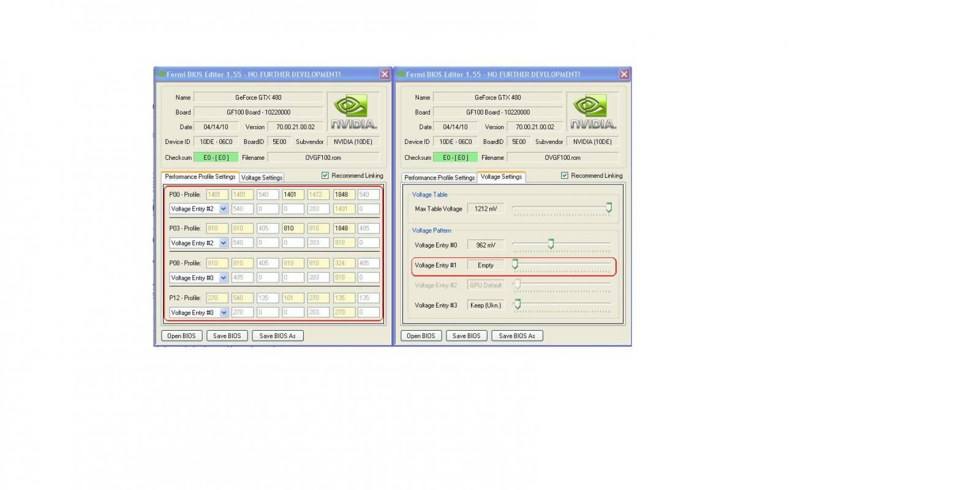Viewport: 980px width, 490px height.
Task: Click OVGF100.rom filename in voltage-sliders window
Action: pyautogui.click(x=563, y=157)
